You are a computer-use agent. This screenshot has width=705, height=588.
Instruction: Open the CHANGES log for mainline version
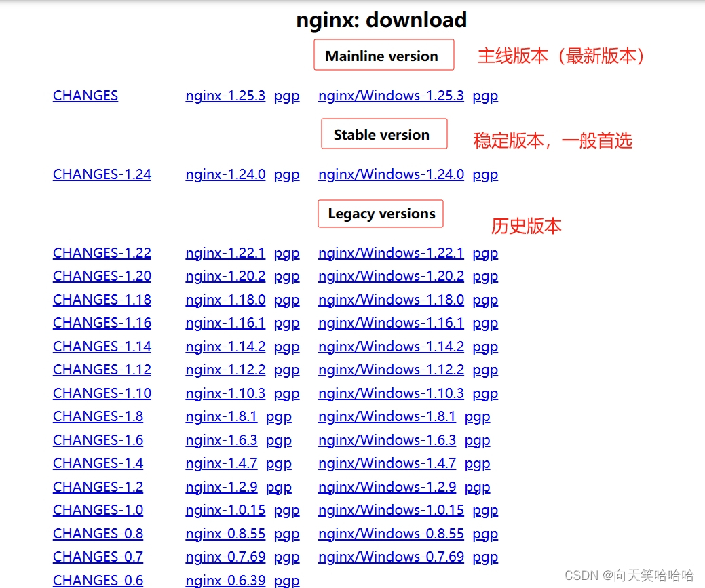point(85,96)
